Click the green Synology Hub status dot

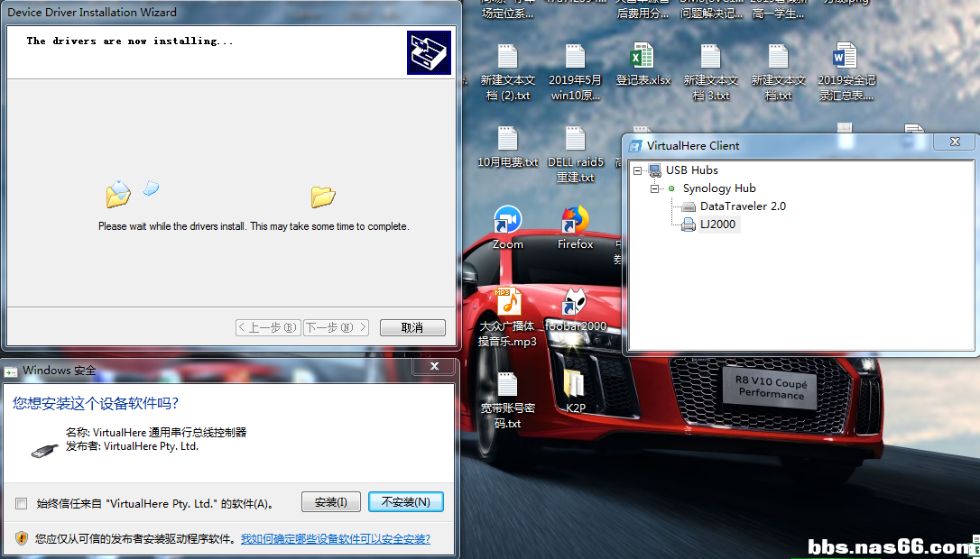coord(671,188)
